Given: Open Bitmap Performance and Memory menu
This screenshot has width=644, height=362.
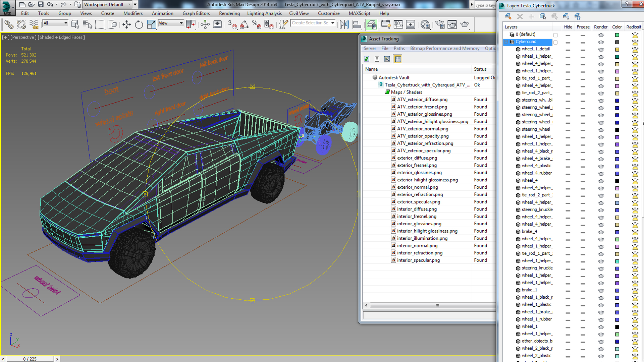Looking at the screenshot, I should 445,48.
